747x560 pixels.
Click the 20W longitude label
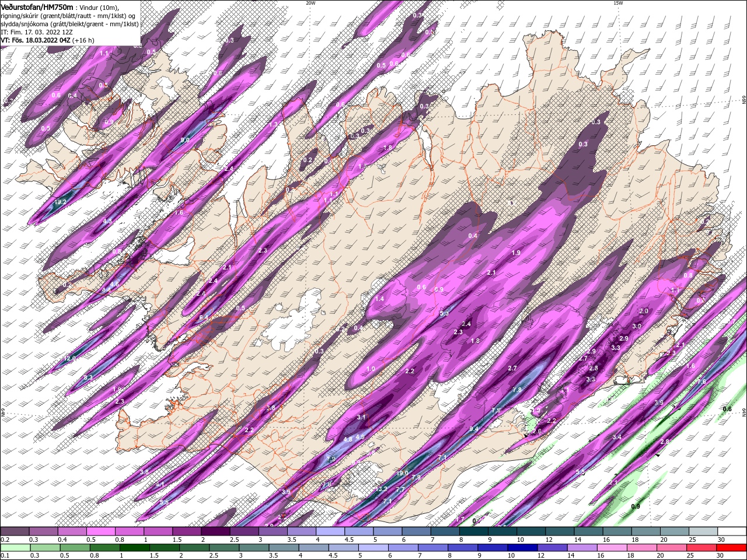click(310, 2)
